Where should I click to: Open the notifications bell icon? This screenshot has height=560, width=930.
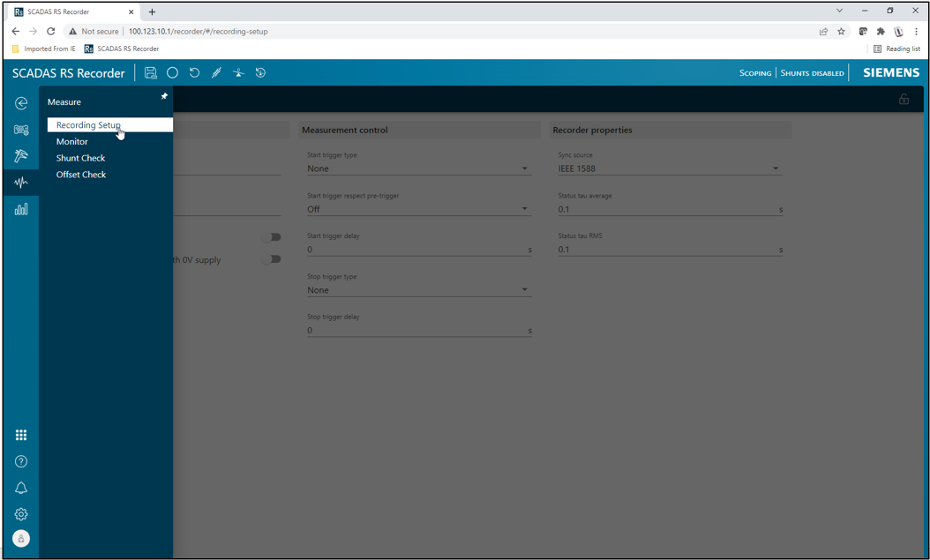21,488
